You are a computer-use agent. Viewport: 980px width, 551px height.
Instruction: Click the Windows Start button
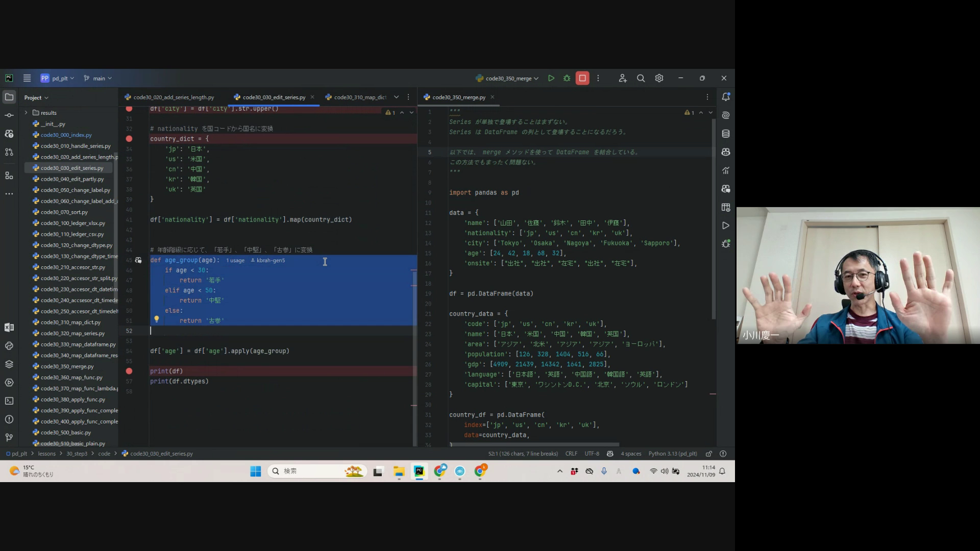pyautogui.click(x=255, y=471)
